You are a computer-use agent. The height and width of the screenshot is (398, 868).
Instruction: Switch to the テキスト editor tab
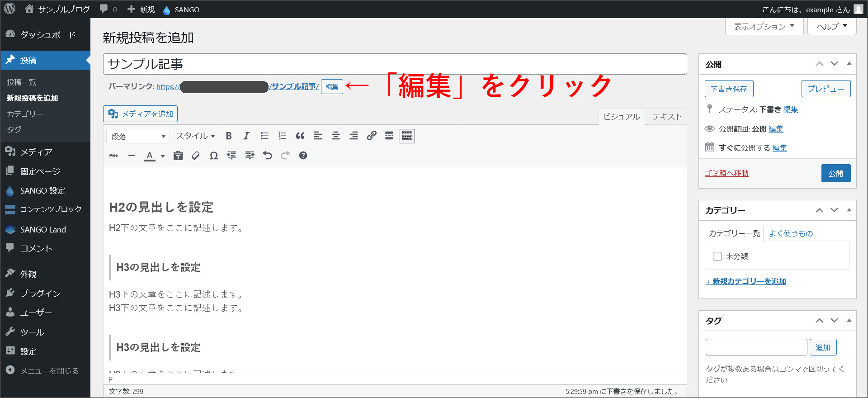coord(667,117)
